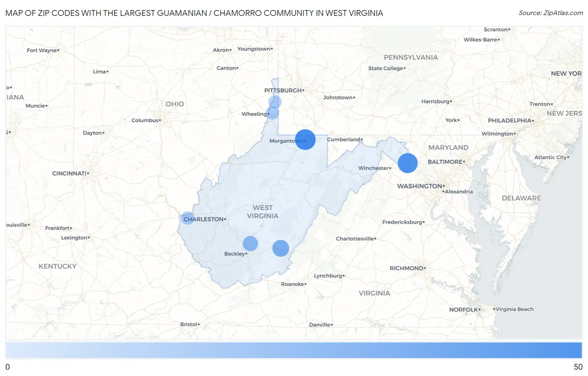Click the Lexington city label
This screenshot has height=376, width=588.
[x=74, y=238]
